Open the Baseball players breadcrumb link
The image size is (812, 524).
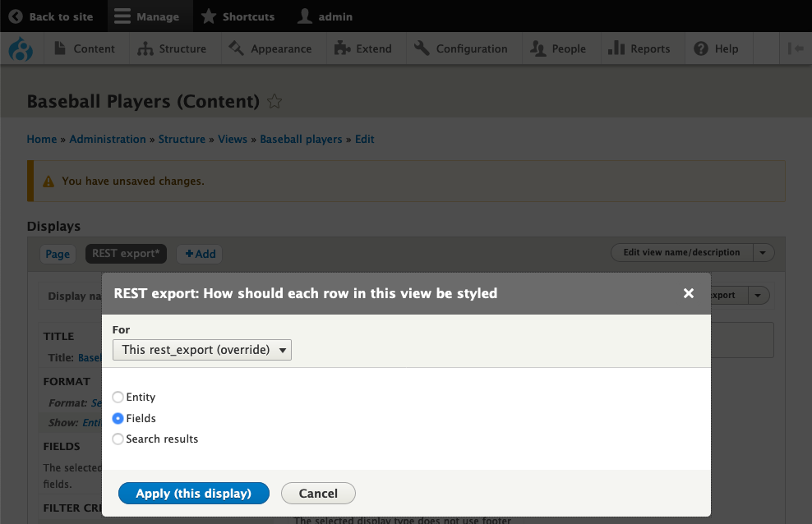301,139
